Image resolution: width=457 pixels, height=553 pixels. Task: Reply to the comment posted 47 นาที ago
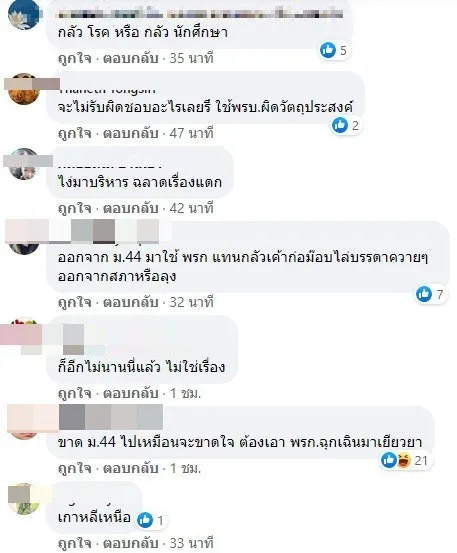point(130,133)
